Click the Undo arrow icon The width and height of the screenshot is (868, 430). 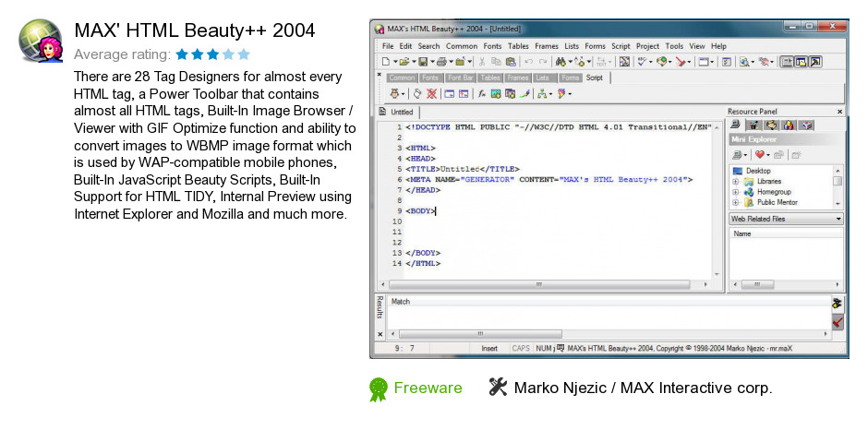coord(529,62)
